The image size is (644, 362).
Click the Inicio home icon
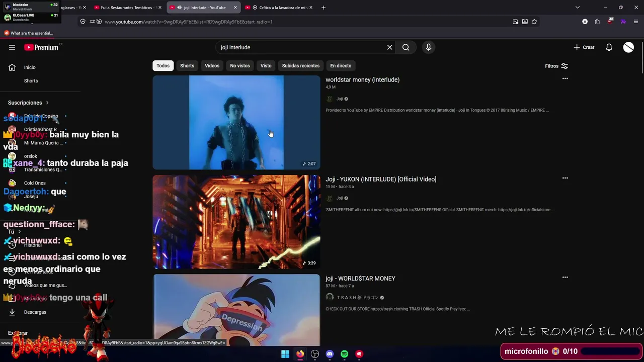12,67
